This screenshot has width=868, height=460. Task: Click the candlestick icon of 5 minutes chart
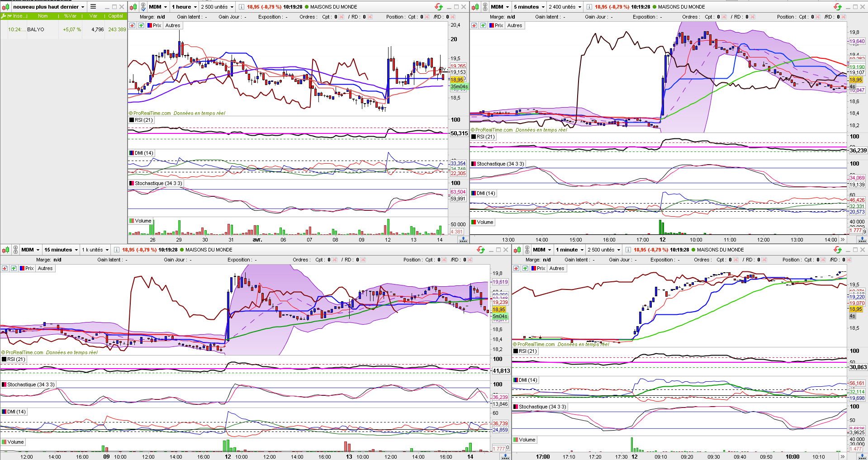(x=475, y=7)
